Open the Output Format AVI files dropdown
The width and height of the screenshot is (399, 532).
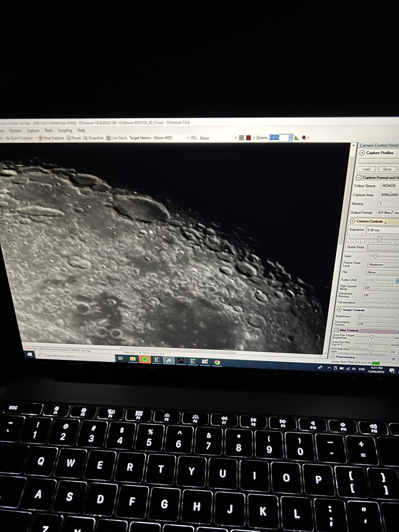387,212
